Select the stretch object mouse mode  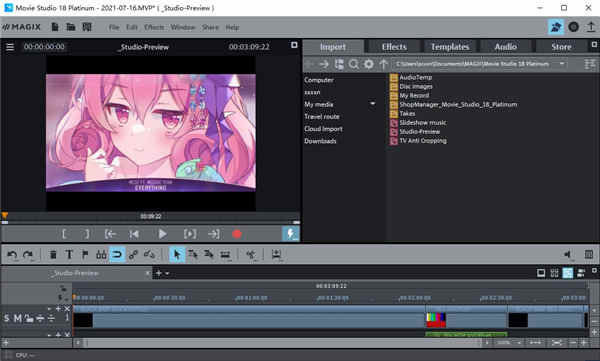tap(225, 254)
